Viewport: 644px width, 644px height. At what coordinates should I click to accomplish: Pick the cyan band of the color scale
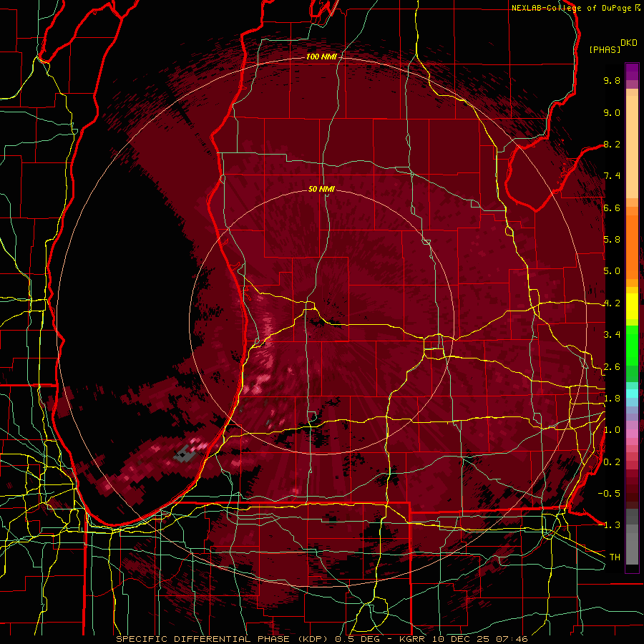click(632, 394)
